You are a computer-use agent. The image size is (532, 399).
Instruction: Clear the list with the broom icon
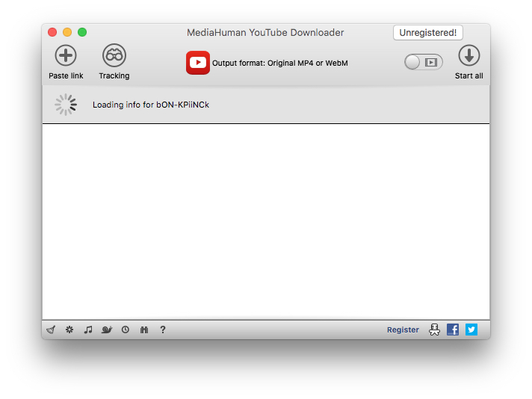point(51,330)
